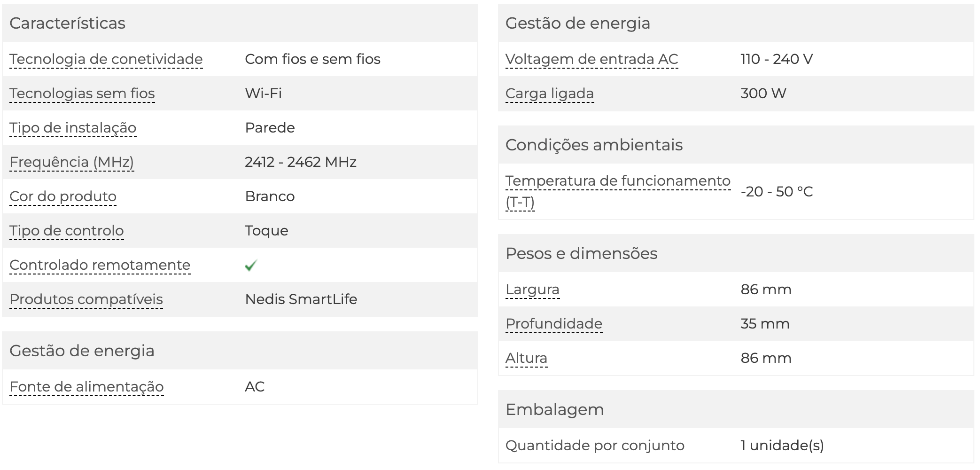
Task: Open the Cor do produto tooltip link
Action: 63,196
